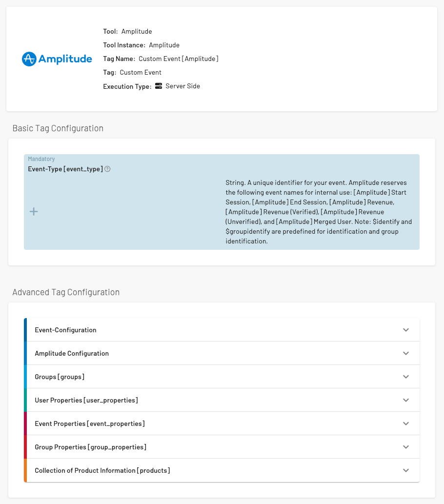This screenshot has height=504, width=444.
Task: Click Group Properties [group_properties] label
Action: [90, 447]
